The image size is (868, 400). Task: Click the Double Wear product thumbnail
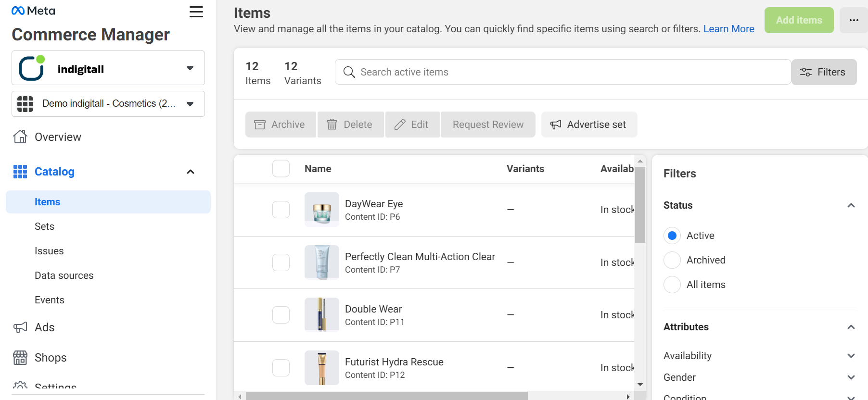[322, 315]
